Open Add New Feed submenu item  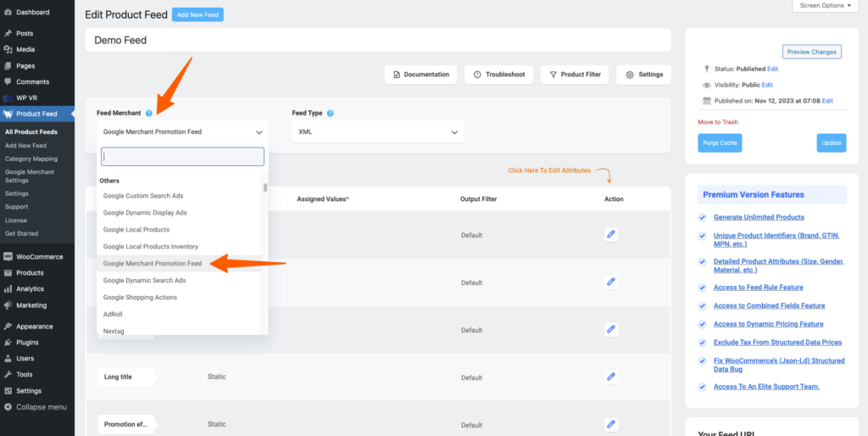point(26,146)
